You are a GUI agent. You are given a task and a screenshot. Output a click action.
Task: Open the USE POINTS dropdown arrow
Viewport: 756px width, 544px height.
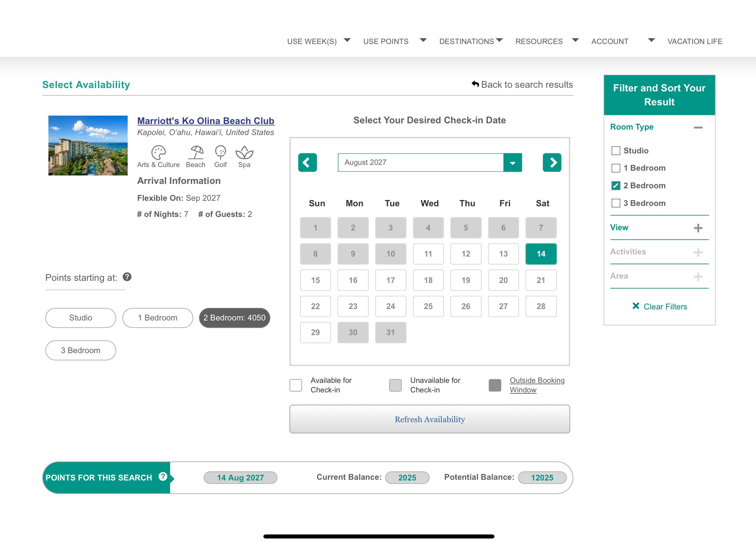[x=423, y=40]
